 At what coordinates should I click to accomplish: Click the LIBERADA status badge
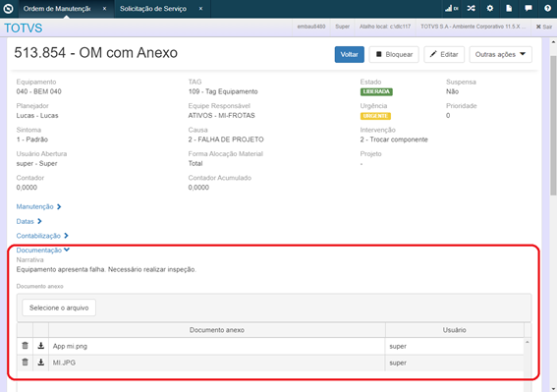click(376, 91)
